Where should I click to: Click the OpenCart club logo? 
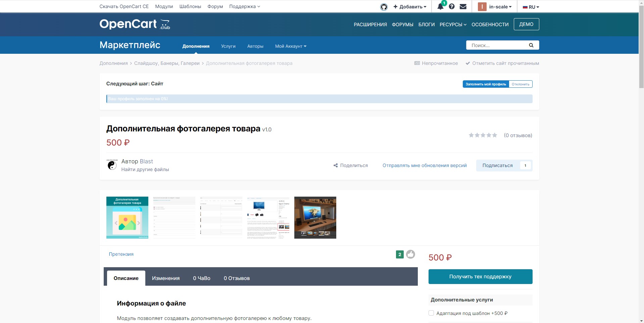click(x=135, y=24)
